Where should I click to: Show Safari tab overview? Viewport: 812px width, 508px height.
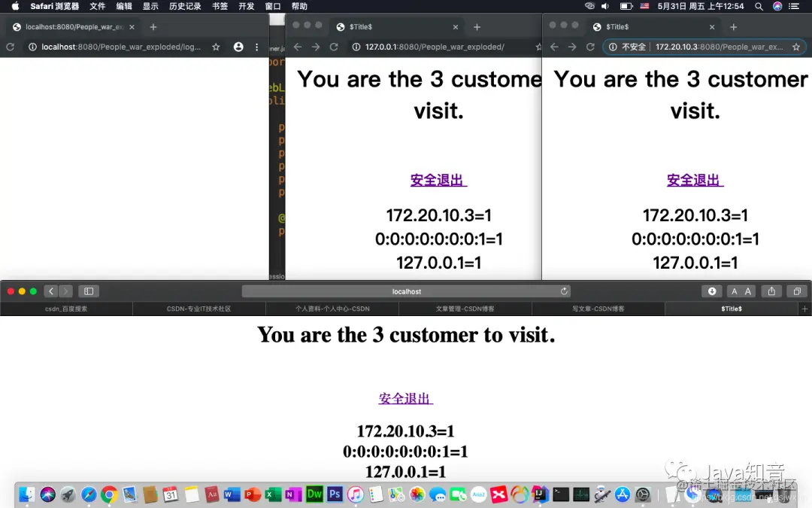click(x=797, y=291)
